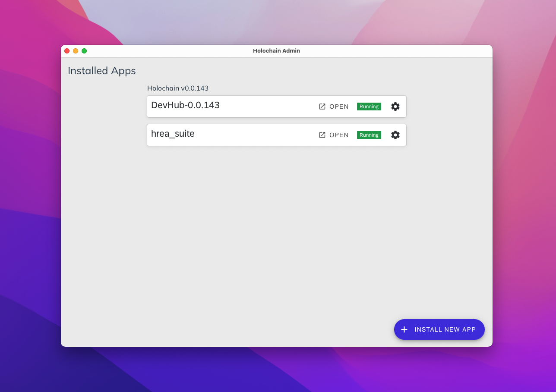Click the Holochain v0.0.143 version label
Viewport: 556px width, 392px height.
pos(178,88)
